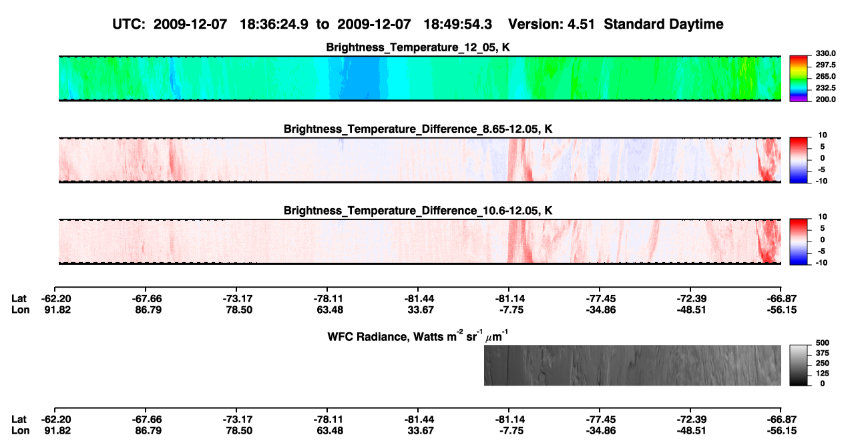
Task: Click upper axis latitude value -78.11
Action: click(x=327, y=298)
